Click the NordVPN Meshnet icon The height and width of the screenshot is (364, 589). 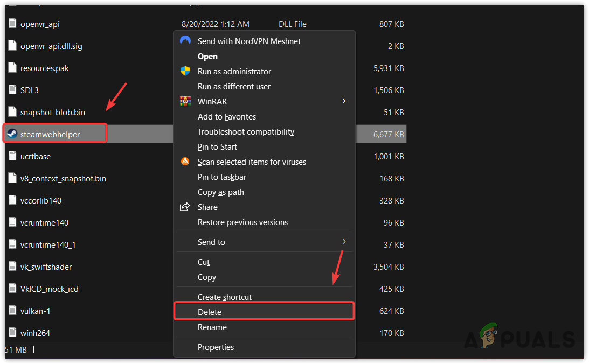[x=185, y=41]
